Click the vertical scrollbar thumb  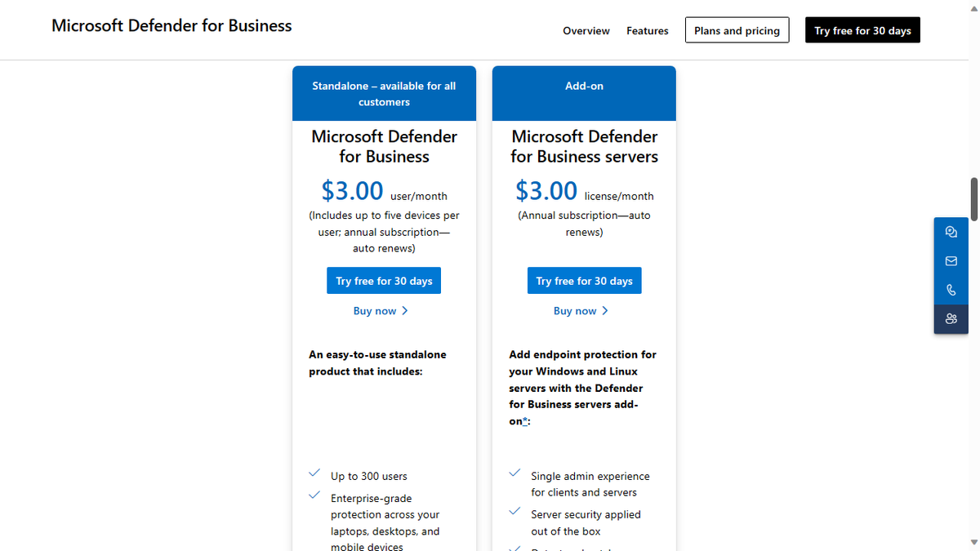click(974, 196)
